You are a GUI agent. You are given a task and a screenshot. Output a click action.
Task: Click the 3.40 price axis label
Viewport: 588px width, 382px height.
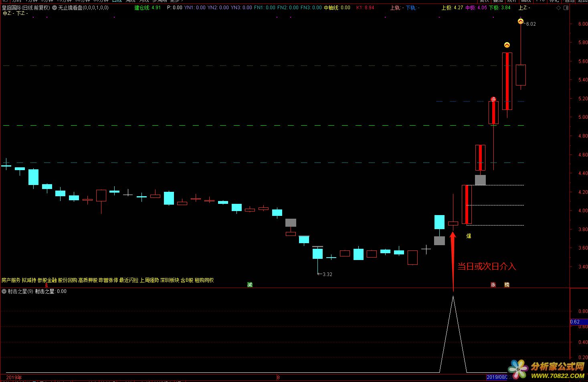click(583, 267)
